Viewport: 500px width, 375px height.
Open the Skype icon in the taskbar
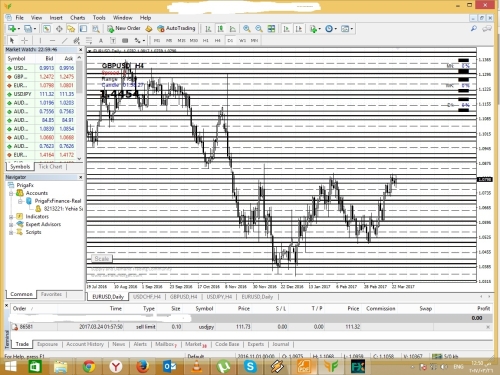250,367
